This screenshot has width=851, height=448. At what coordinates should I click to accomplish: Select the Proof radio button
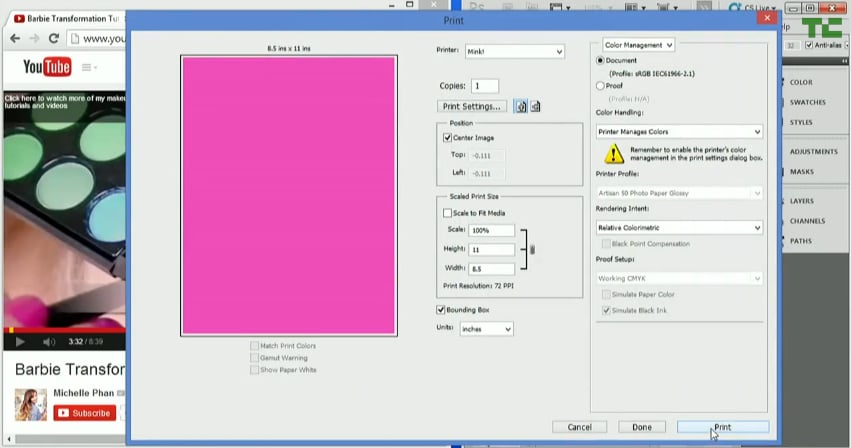[x=600, y=86]
